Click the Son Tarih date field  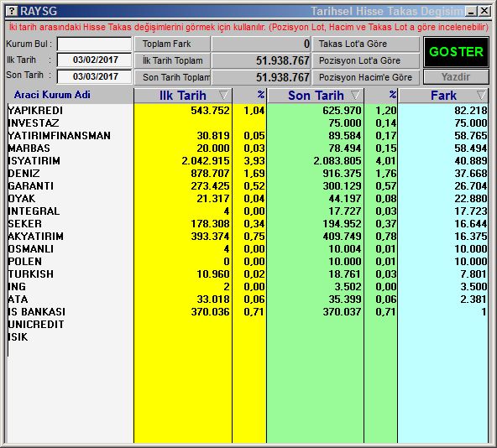tap(95, 76)
